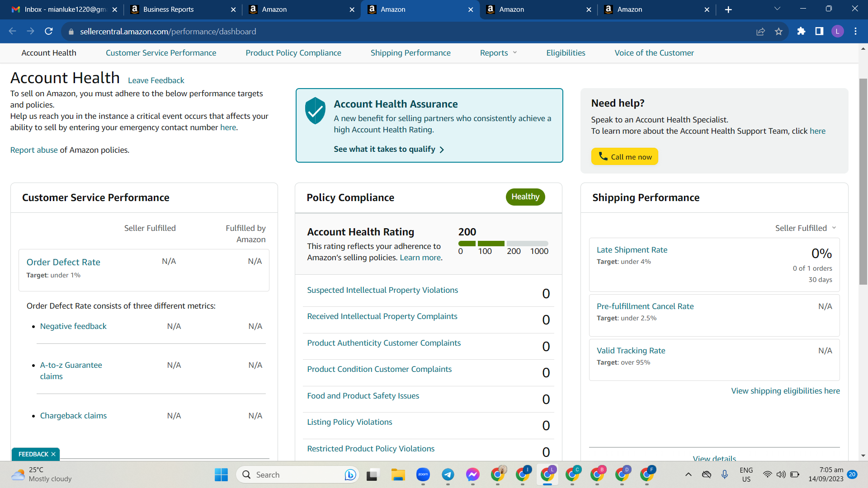Screen dimensions: 868x488
Task: Open the Negative feedback link
Action: coord(73,326)
